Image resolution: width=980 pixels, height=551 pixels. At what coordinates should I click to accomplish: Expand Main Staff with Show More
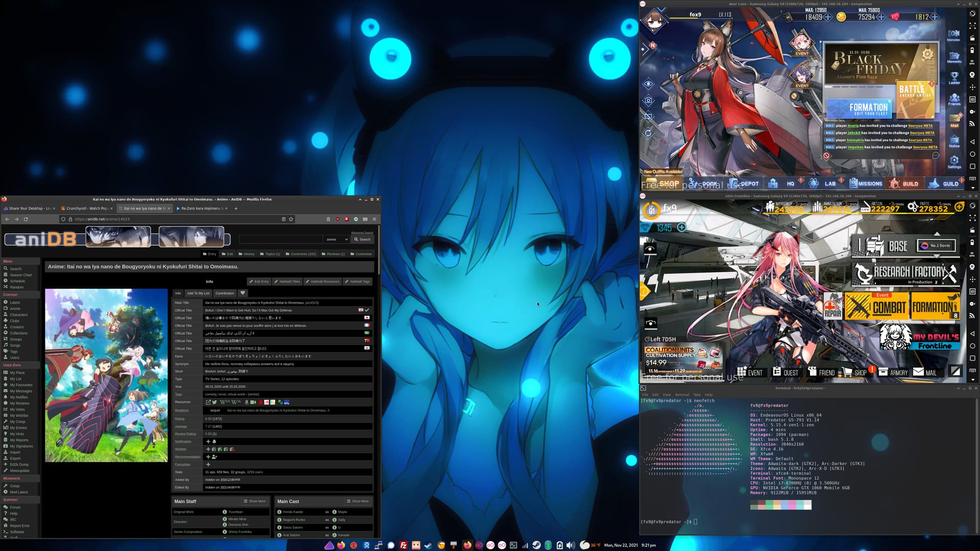(x=255, y=501)
